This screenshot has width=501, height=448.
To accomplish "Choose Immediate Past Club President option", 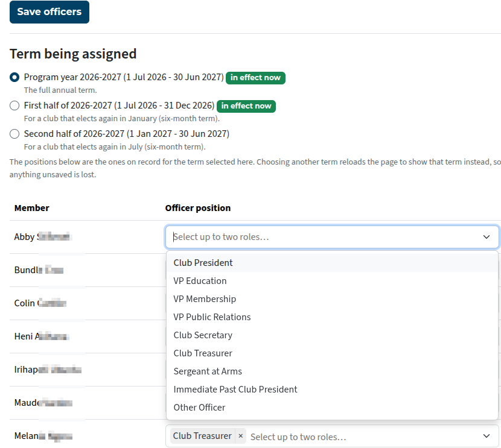I will pos(332,390).
